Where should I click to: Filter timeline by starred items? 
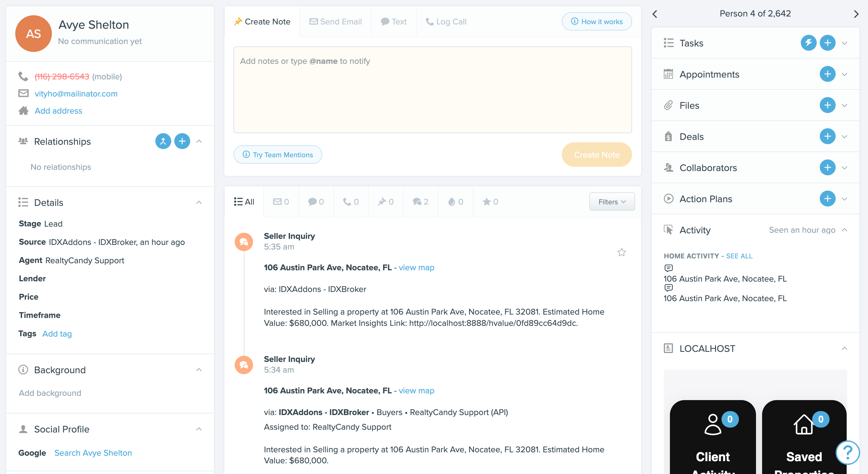coord(490,202)
